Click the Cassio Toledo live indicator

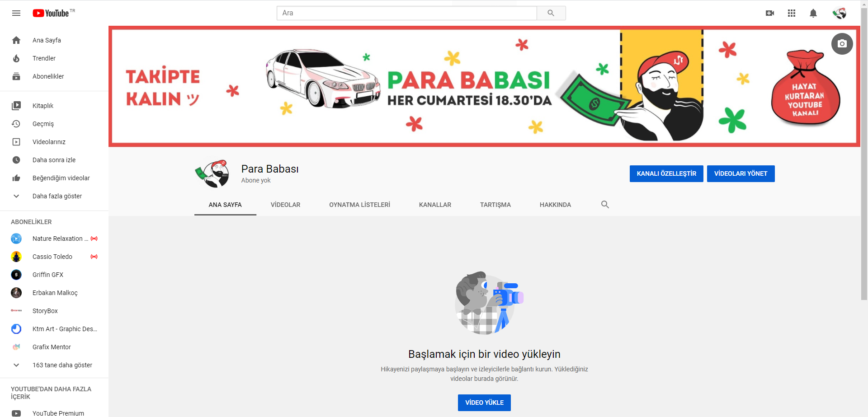pos(94,257)
